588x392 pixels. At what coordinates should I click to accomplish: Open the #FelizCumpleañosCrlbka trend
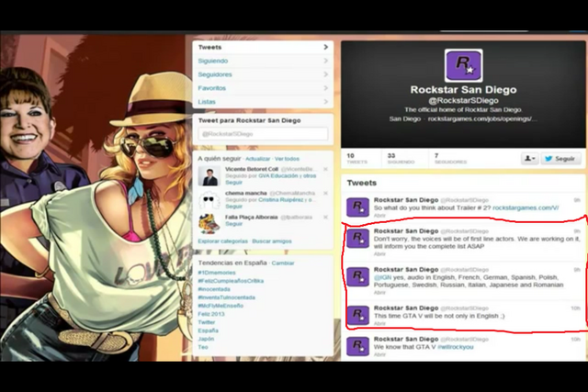231,281
